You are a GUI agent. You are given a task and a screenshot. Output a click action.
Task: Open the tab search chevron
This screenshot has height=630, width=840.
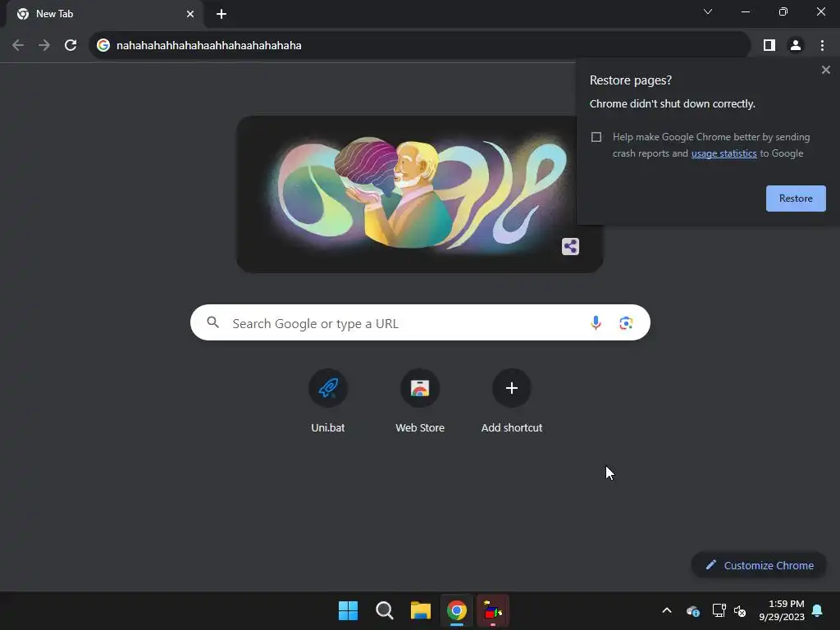pos(708,11)
